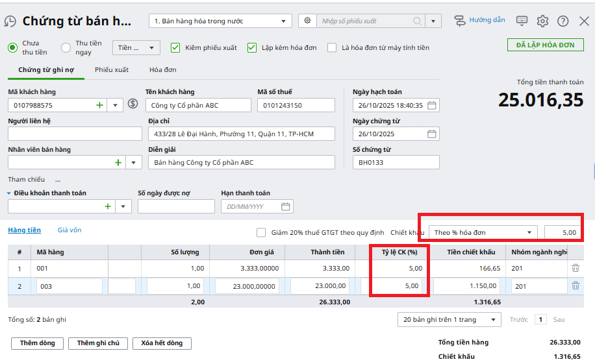Delete row 1 with trash icon

575,268
